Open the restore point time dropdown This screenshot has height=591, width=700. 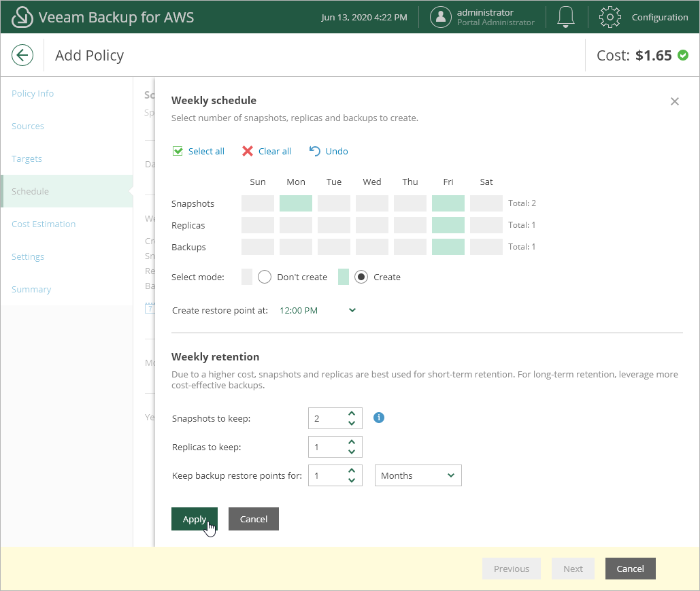tap(318, 310)
